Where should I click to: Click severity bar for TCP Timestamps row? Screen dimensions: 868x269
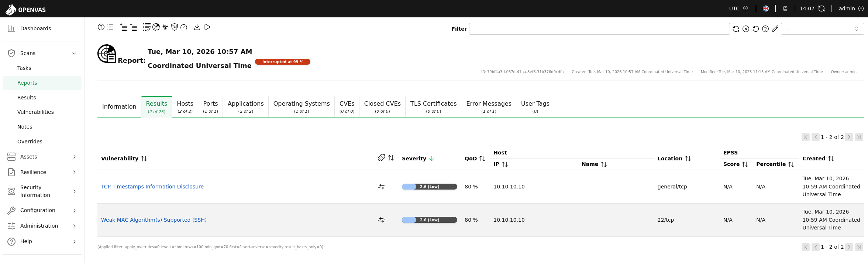[430, 187]
